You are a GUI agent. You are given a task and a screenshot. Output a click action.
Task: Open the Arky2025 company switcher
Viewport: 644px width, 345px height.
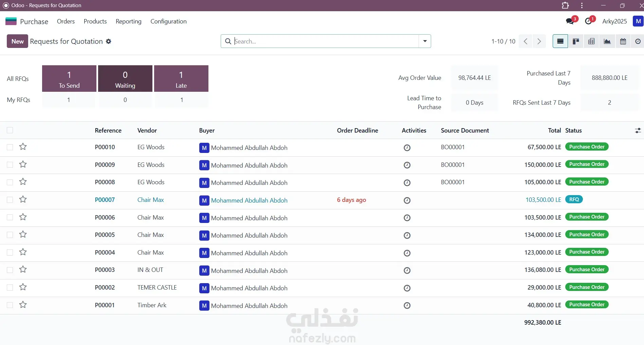coord(614,21)
